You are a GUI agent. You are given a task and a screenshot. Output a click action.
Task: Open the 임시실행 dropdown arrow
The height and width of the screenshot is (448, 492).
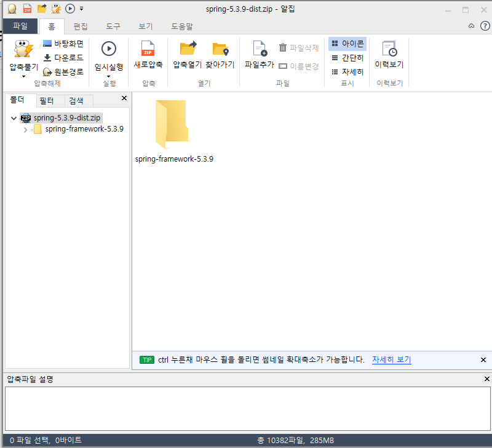click(x=109, y=76)
